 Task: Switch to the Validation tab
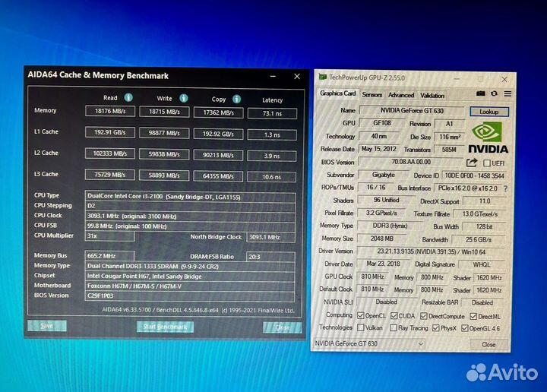(x=432, y=95)
